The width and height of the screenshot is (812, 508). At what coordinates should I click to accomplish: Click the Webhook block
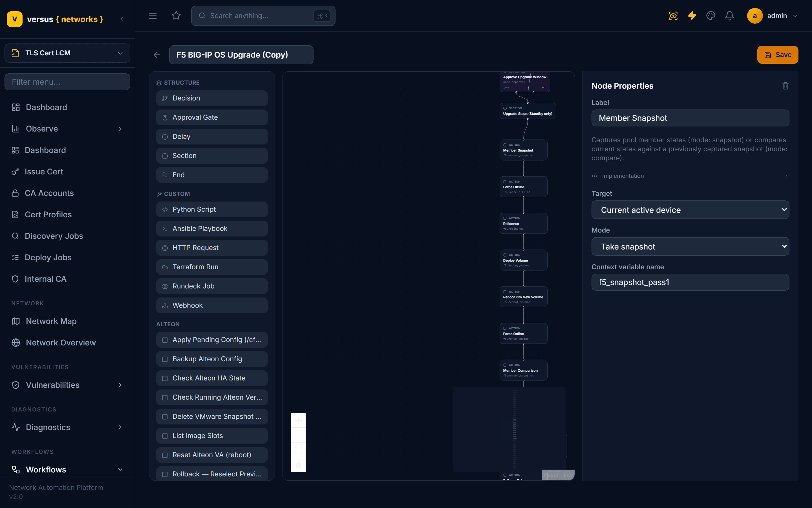pos(212,305)
